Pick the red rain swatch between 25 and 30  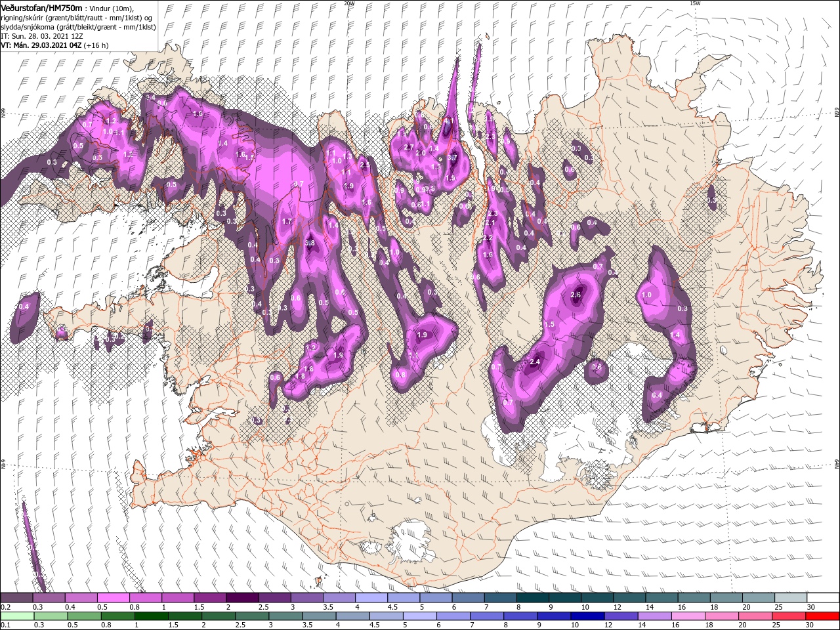pos(790,616)
